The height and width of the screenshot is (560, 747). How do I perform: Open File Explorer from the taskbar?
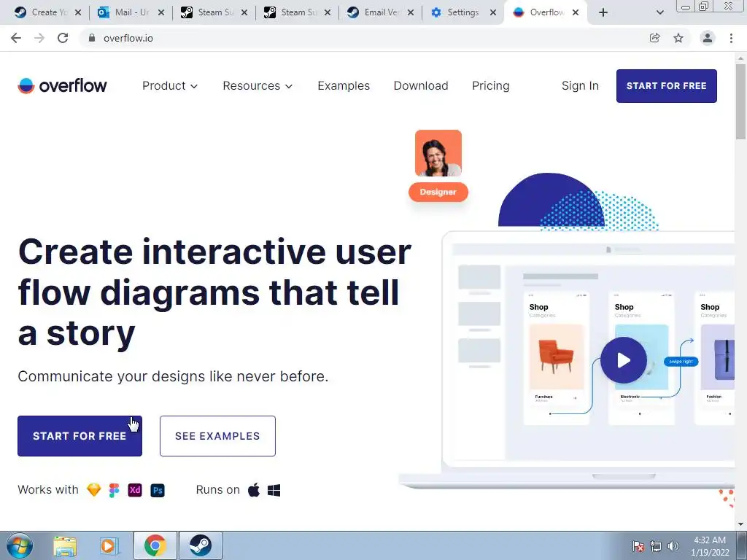tap(65, 545)
